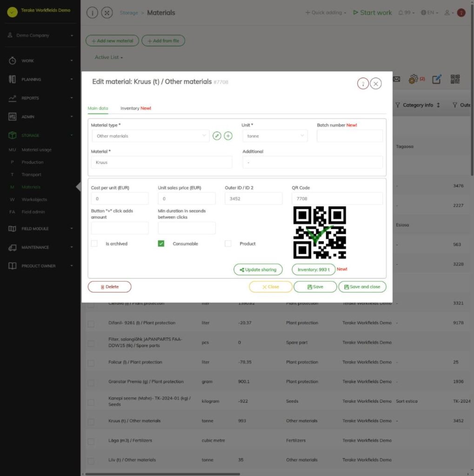Click the Admin sliders icon in sidebar
474x476 pixels.
[x=12, y=117]
